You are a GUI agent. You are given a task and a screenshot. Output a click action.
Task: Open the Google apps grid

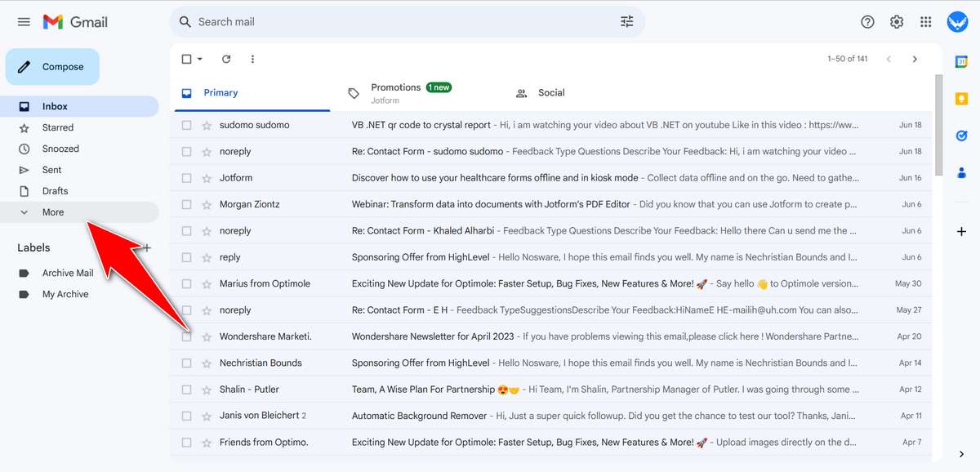click(925, 21)
